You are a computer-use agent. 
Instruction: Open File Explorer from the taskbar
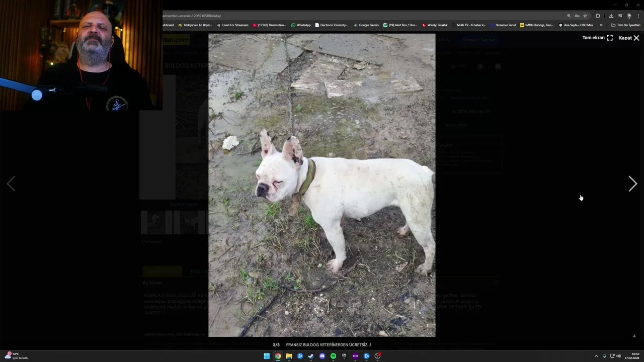pos(289,356)
